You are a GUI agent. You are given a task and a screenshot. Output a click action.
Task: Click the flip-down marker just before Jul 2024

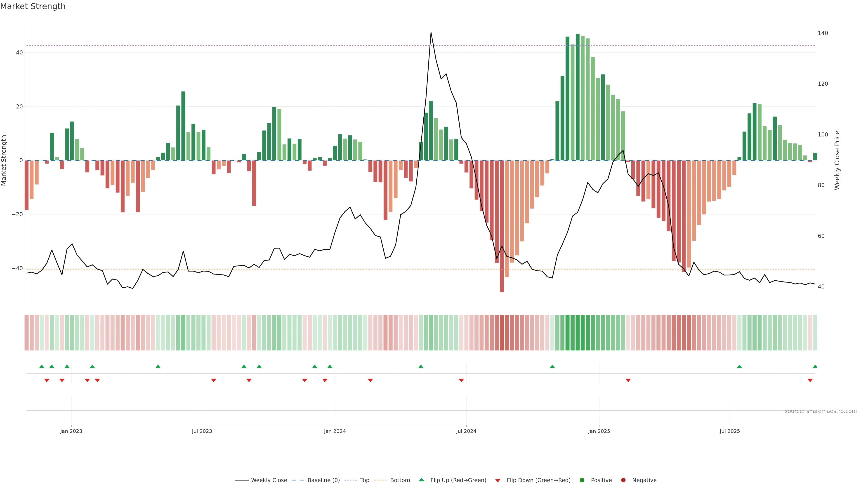coord(461,380)
